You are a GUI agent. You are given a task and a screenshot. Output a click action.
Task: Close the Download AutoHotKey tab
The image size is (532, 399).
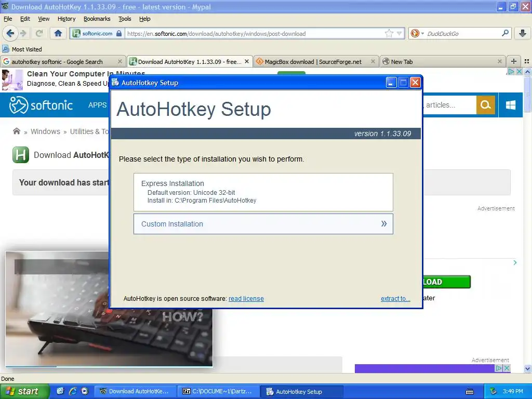247,61
